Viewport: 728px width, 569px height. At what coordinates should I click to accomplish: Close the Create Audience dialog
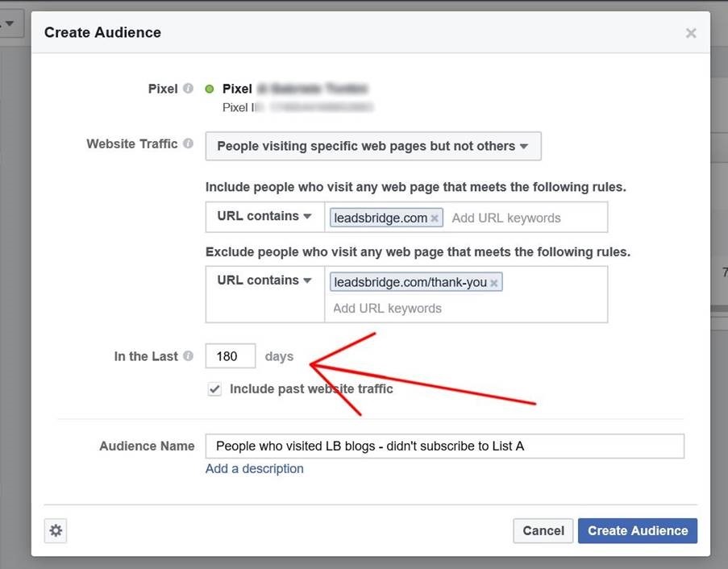690,33
